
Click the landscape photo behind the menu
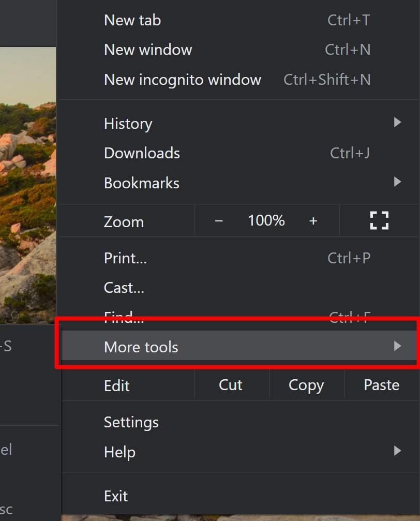click(x=28, y=185)
